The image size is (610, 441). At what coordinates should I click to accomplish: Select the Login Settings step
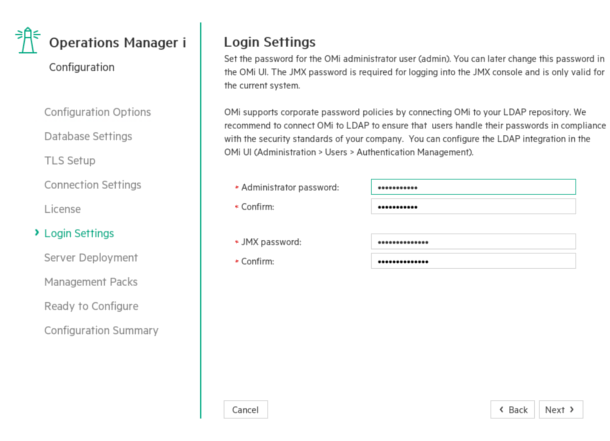point(79,233)
